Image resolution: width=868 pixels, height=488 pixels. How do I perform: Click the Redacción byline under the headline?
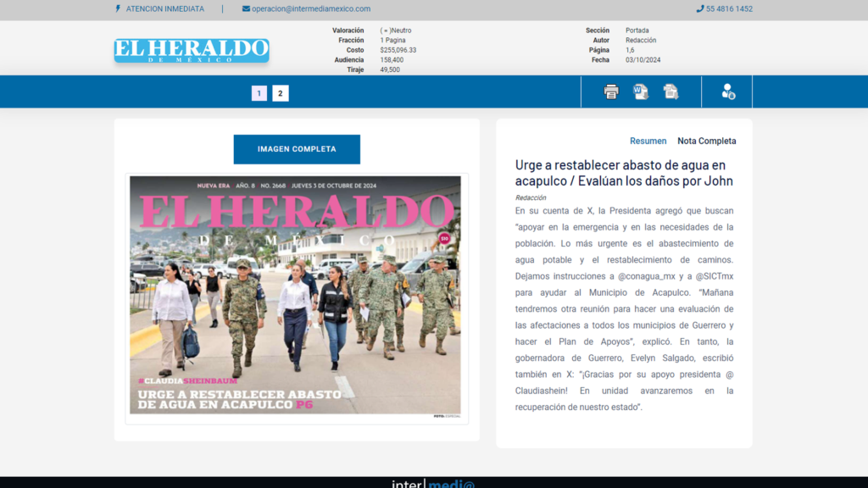[531, 198]
